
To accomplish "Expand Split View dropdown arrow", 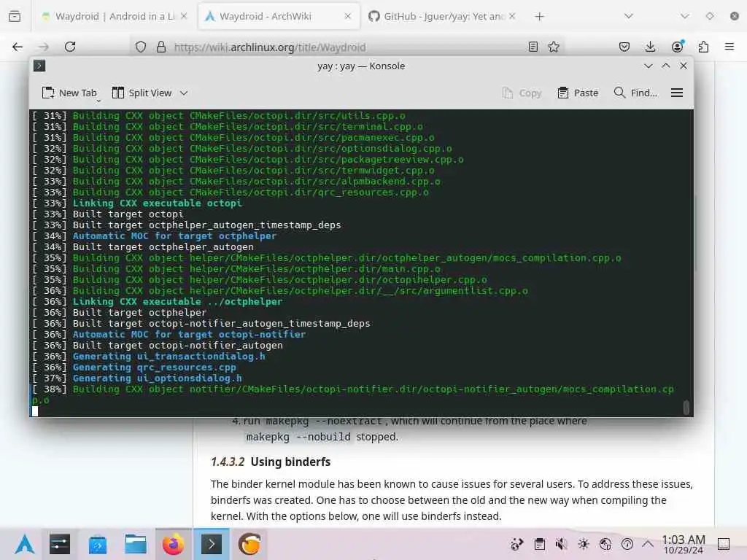I will pyautogui.click(x=184, y=93).
